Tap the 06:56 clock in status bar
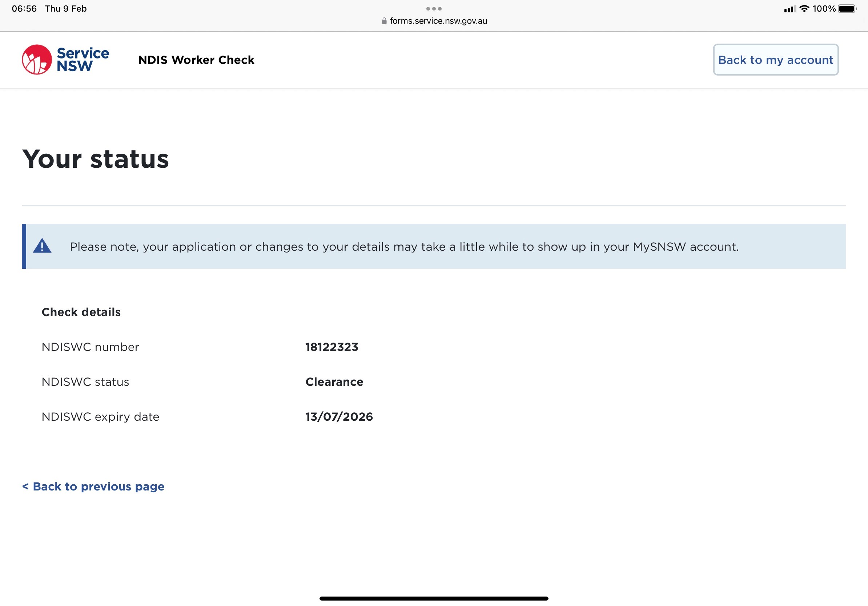 click(x=24, y=9)
